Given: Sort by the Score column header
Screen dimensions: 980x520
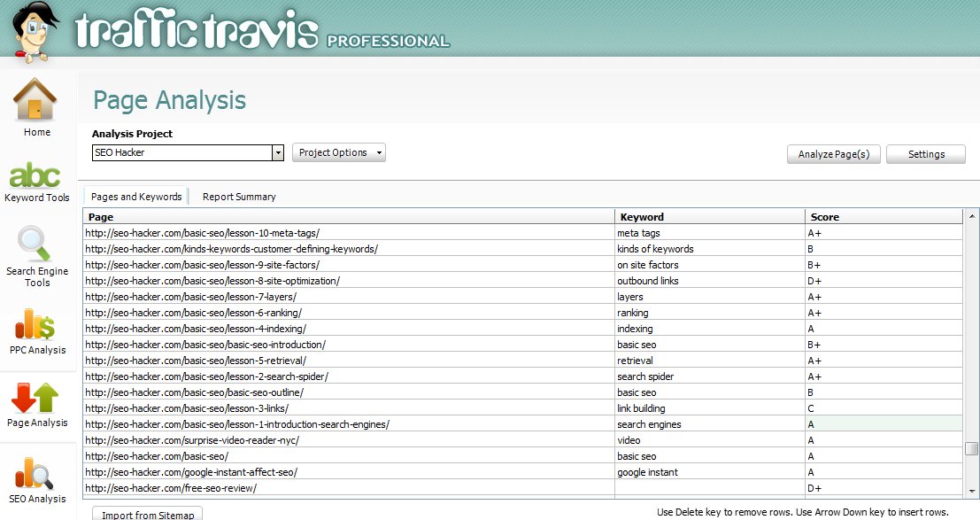Looking at the screenshot, I should pos(883,217).
